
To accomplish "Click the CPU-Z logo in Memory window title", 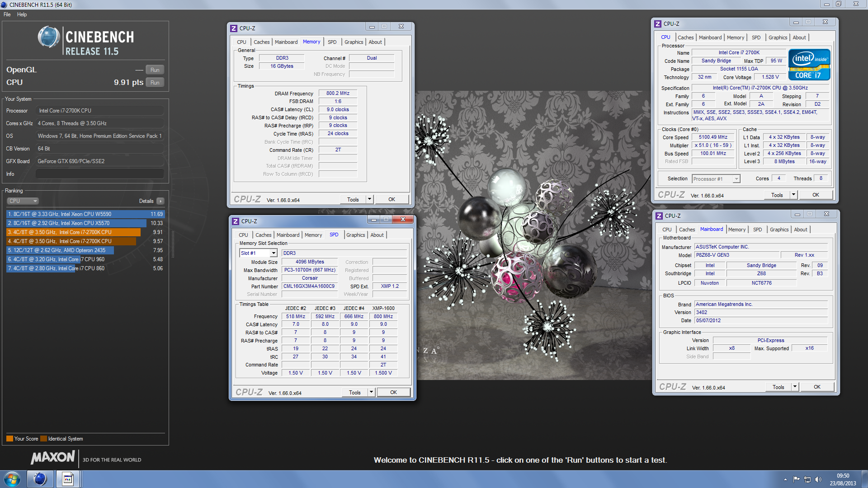I will pyautogui.click(x=234, y=28).
